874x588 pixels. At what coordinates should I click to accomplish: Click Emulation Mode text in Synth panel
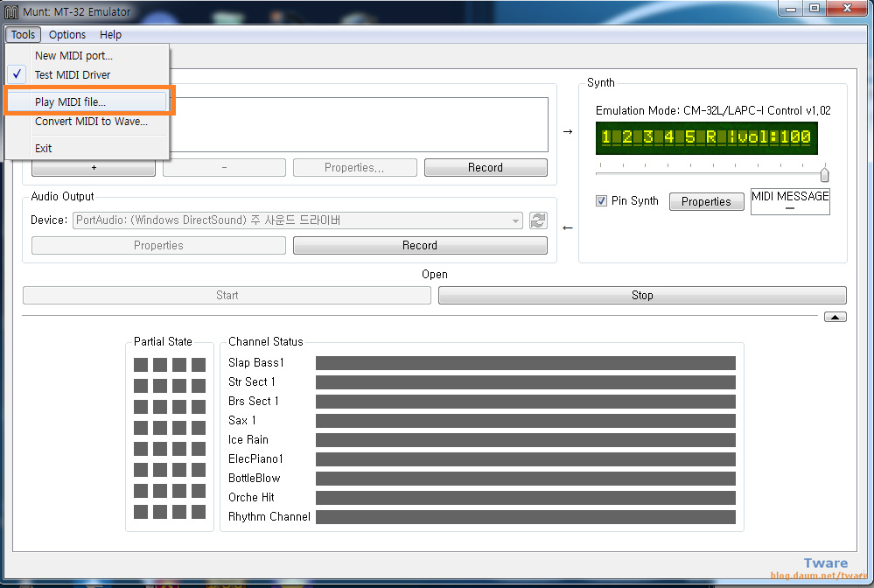tap(713, 110)
